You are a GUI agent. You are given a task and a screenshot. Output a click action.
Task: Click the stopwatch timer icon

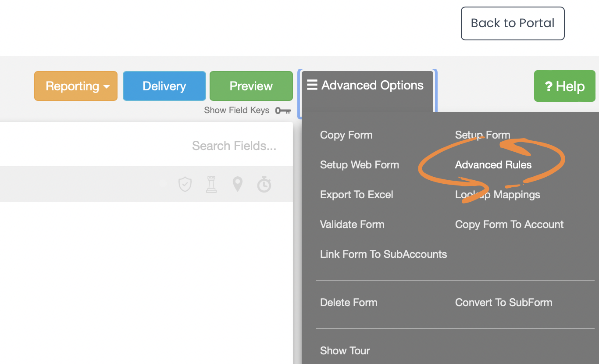coord(264,184)
